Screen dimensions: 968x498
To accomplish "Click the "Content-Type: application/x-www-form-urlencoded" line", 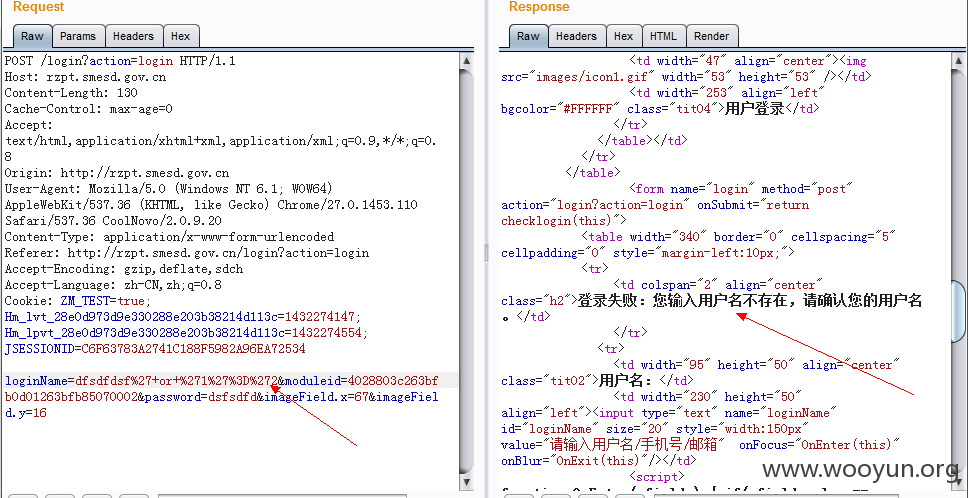I will tap(169, 237).
